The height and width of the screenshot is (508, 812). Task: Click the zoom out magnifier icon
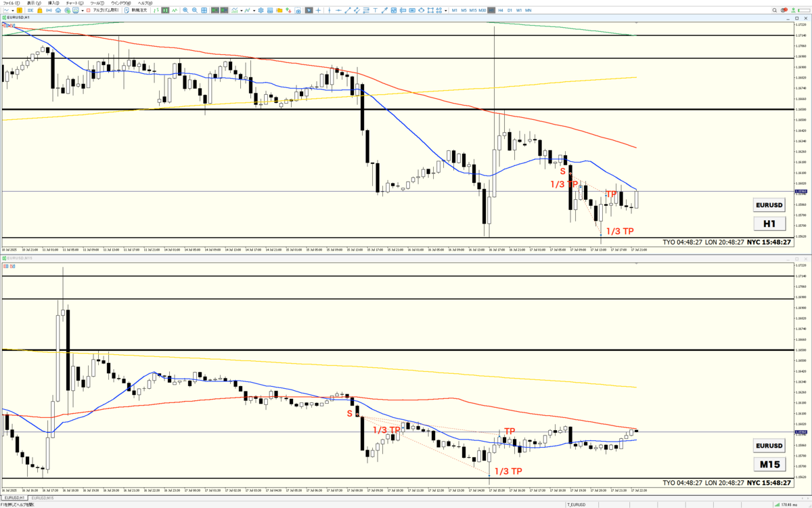click(195, 10)
